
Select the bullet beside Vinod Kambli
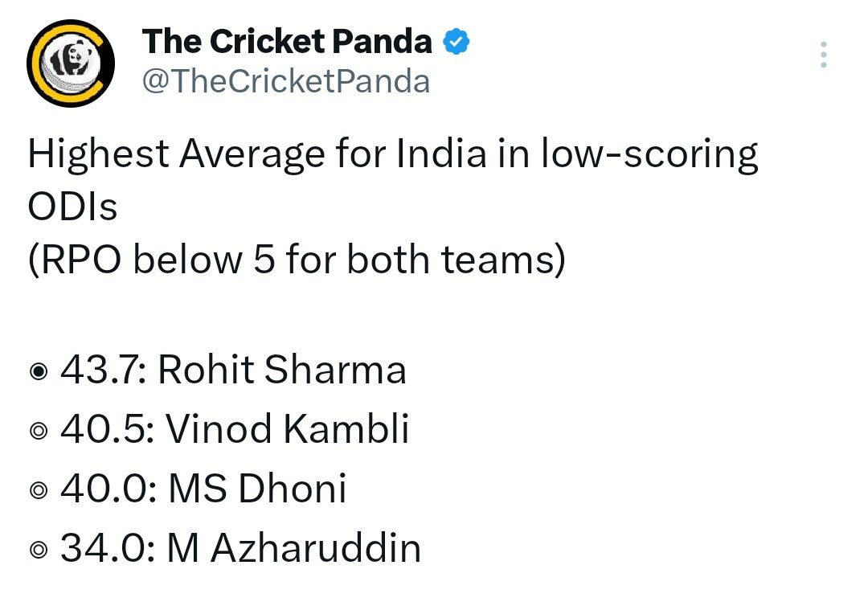[x=39, y=431]
